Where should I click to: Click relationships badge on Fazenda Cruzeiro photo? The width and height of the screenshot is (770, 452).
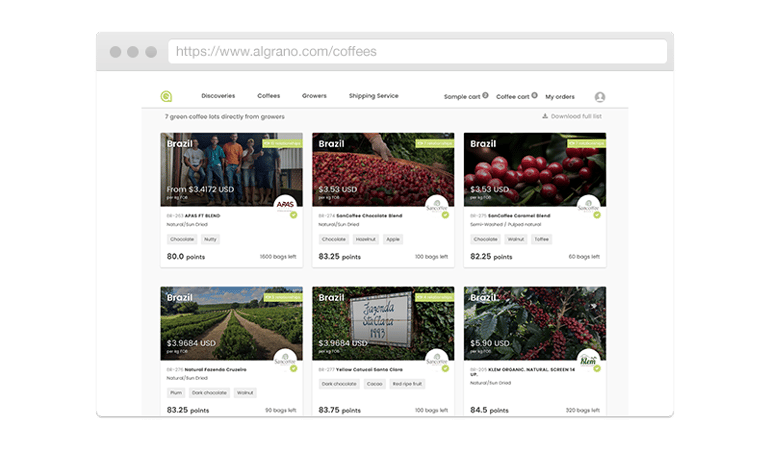tap(282, 297)
